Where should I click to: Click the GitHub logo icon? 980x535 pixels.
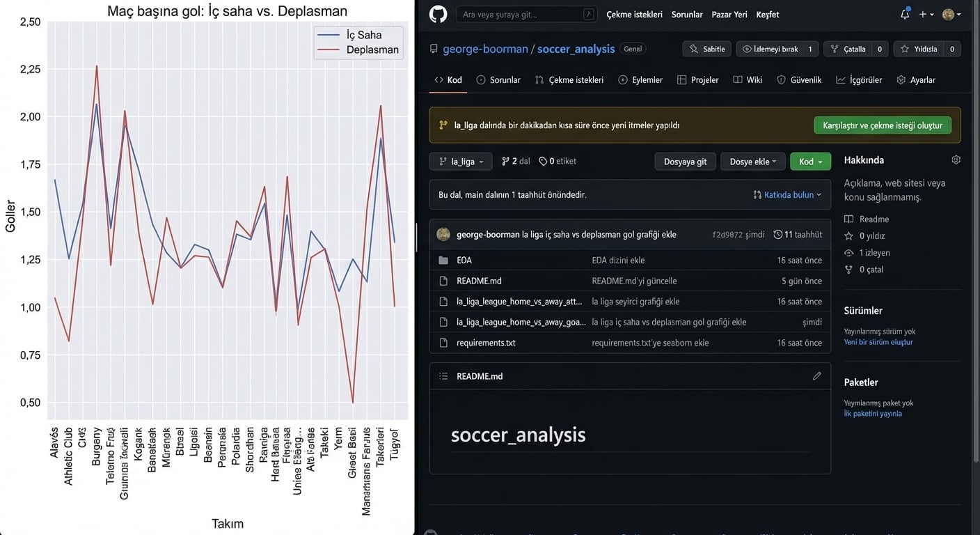pos(438,14)
